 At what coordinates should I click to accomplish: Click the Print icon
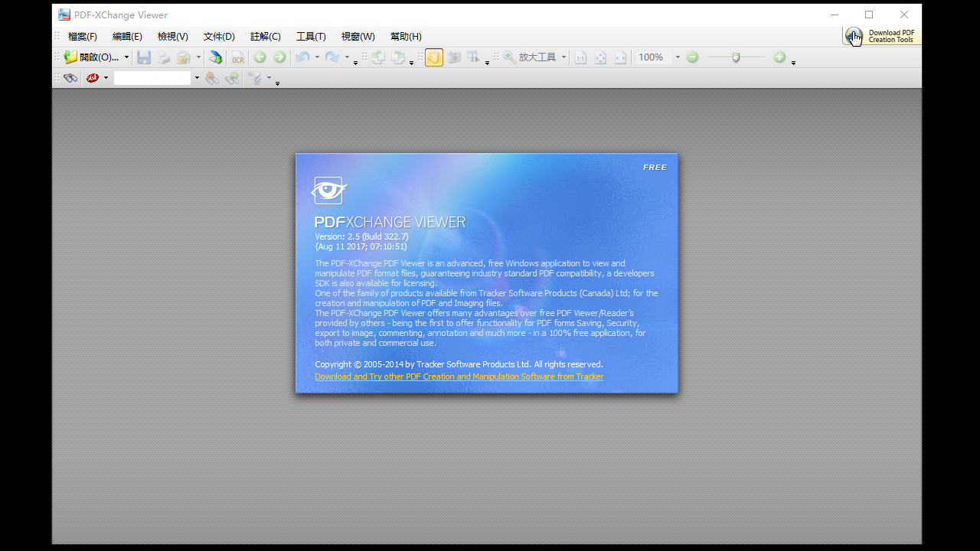point(163,57)
